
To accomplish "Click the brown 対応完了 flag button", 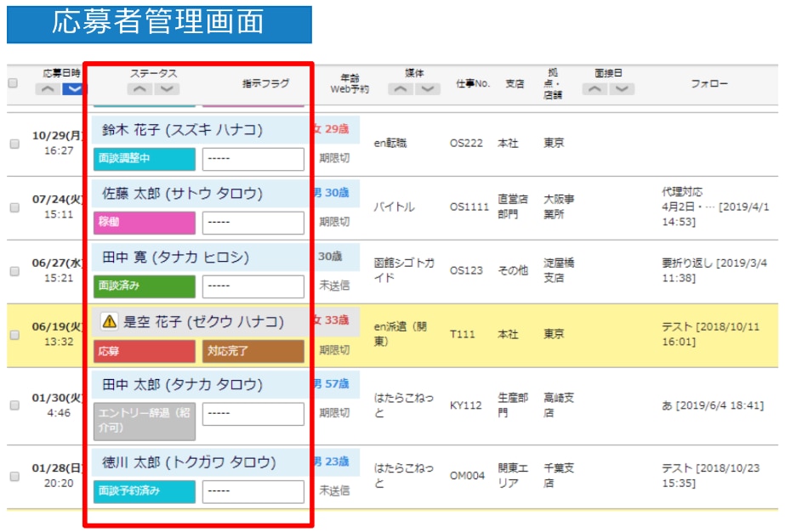I will pos(253,351).
